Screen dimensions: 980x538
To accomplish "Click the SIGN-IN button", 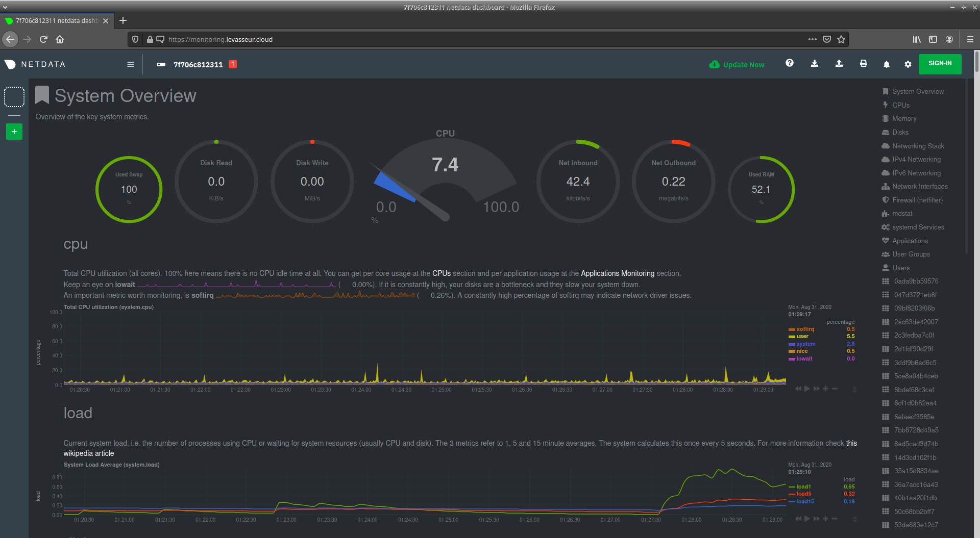I will [x=939, y=64].
